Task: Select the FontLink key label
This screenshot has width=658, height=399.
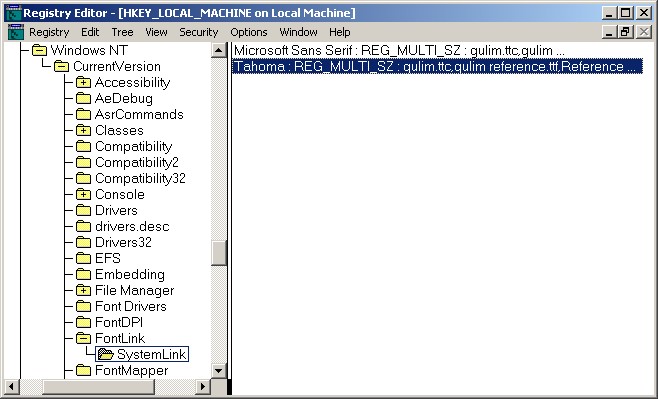Action: [120, 338]
